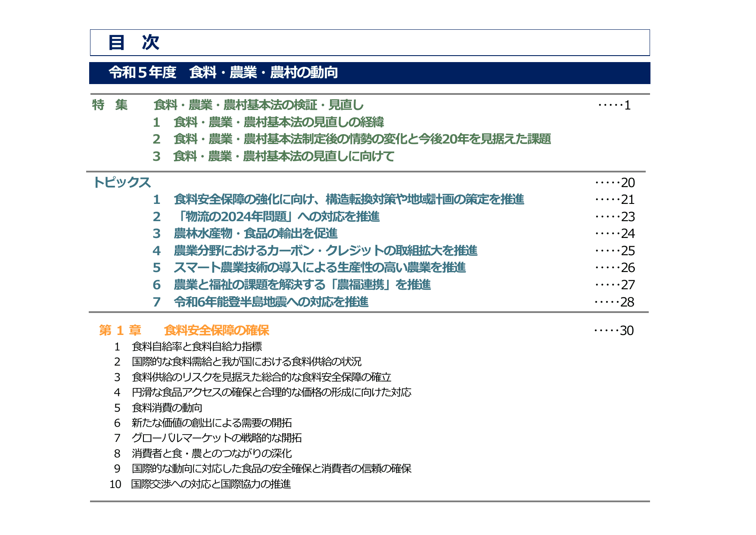The height and width of the screenshot is (535, 756).
Task: Open 国際交渉への対応と国際協力の推進 entry
Action: click(211, 485)
